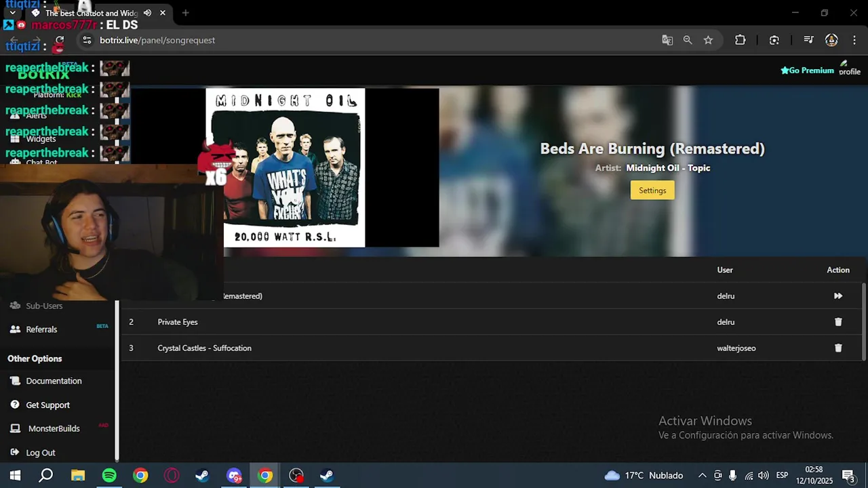Open Spotify from the taskbar

pyautogui.click(x=109, y=476)
